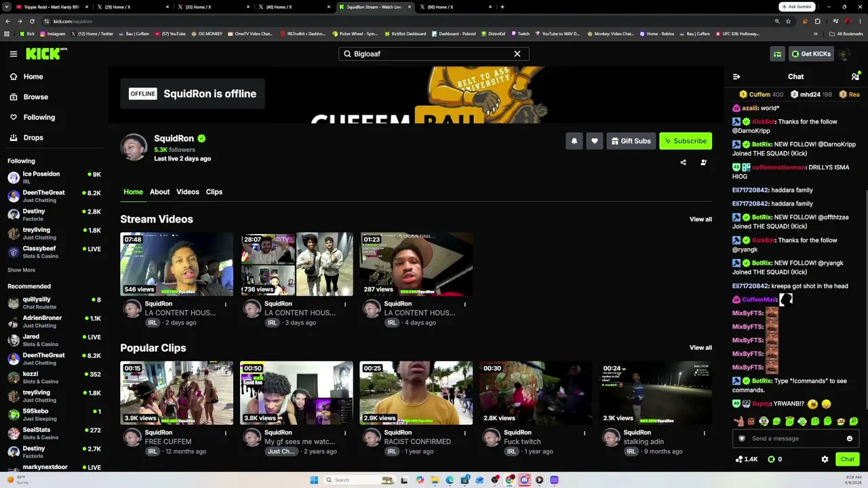Open Classybeef's channel in Following list
868x488 pixels.
54,252
